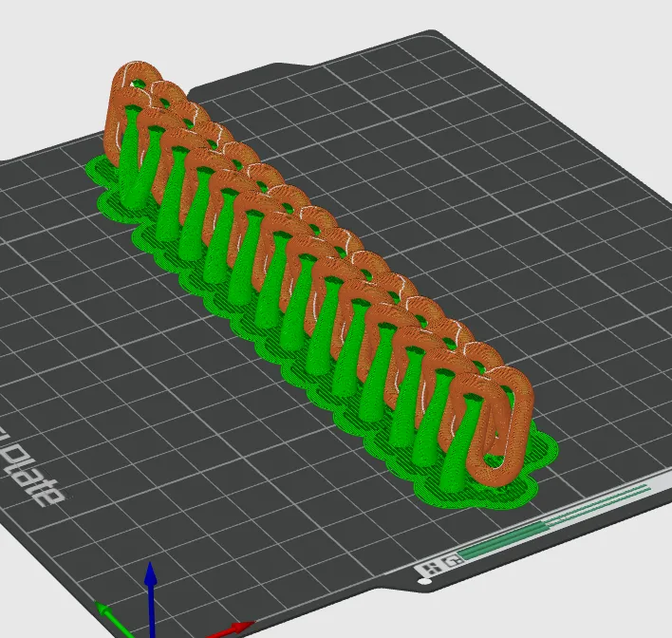The width and height of the screenshot is (672, 638).
Task: Click the blue Z axis arrow
Action: (x=150, y=598)
